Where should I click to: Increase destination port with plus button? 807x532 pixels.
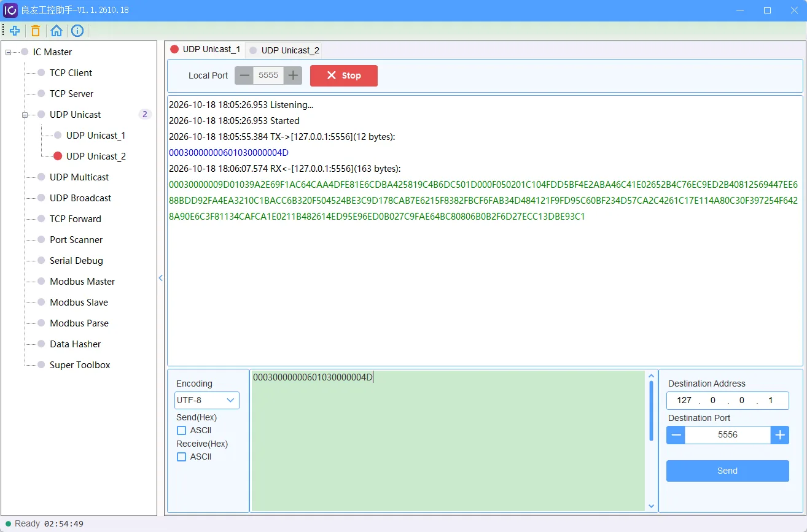click(x=780, y=435)
